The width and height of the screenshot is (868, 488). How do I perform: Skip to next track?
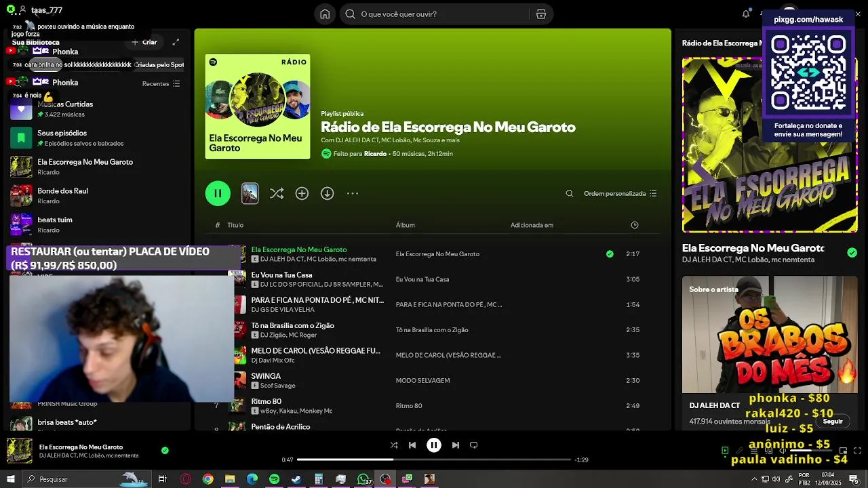pyautogui.click(x=456, y=445)
